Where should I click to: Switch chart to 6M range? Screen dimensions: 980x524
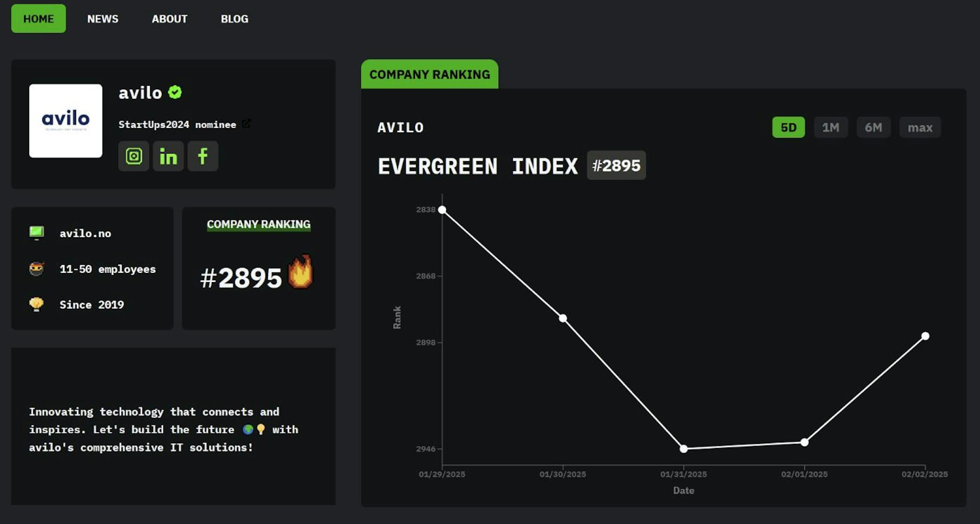coord(873,128)
